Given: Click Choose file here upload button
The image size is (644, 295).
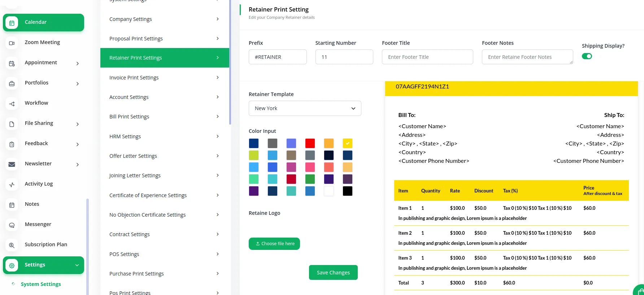Looking at the screenshot, I should pos(274,244).
